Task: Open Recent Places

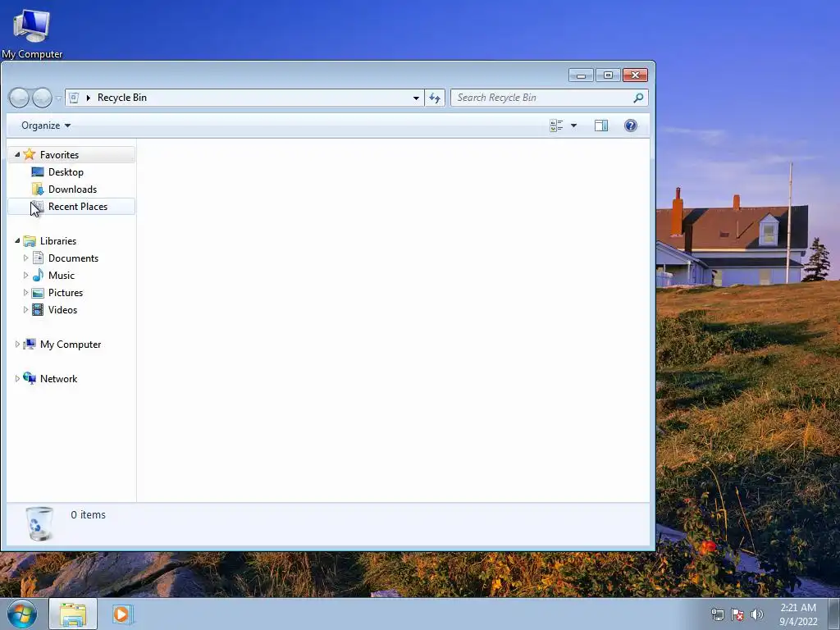Action: (x=78, y=206)
